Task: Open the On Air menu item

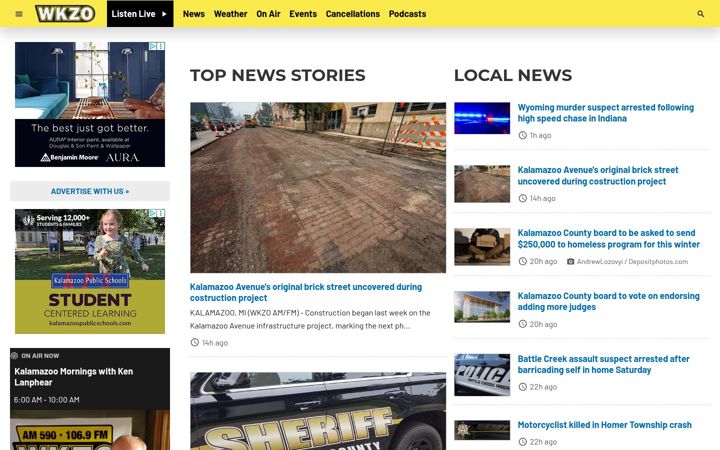Action: [x=268, y=14]
